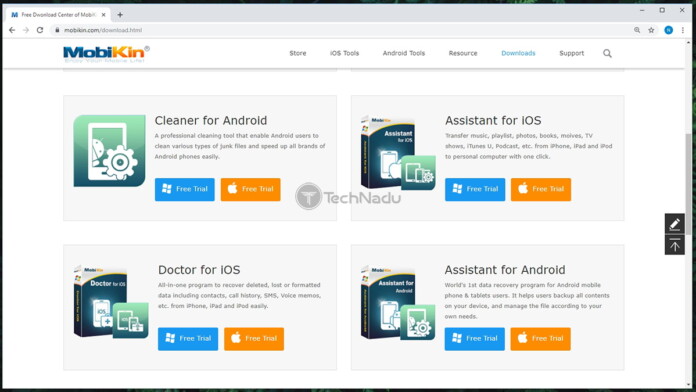Screen dimensions: 696x392
Task: Click the Assistant for Android title
Action: [505, 270]
